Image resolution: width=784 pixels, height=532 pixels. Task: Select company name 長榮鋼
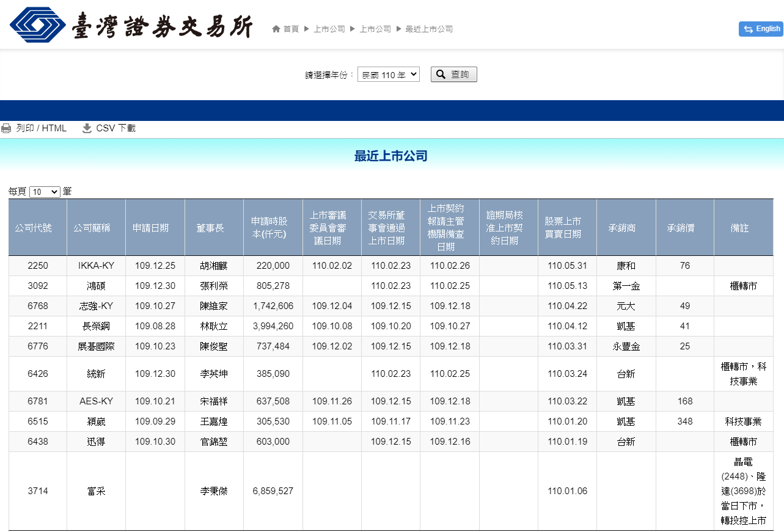(97, 326)
